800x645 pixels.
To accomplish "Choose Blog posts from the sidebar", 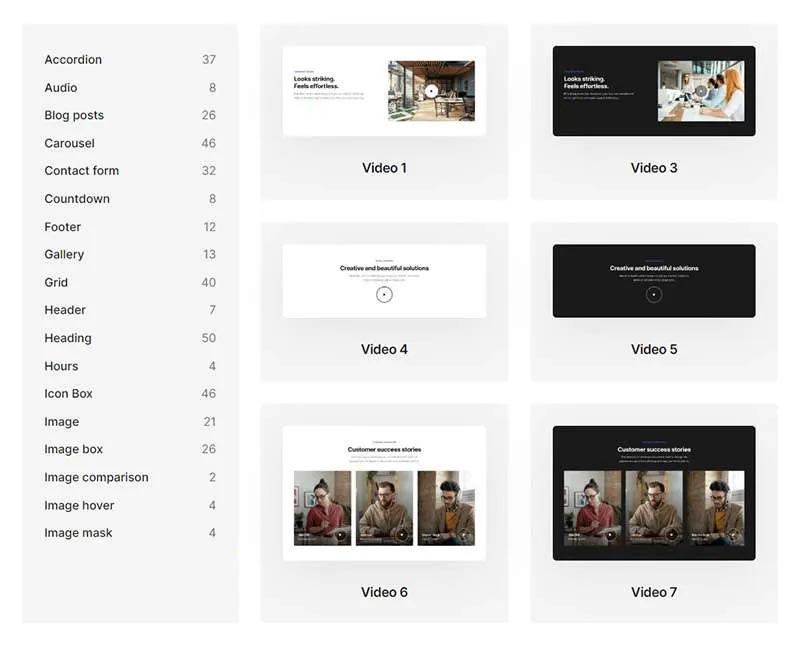I will click(x=74, y=115).
